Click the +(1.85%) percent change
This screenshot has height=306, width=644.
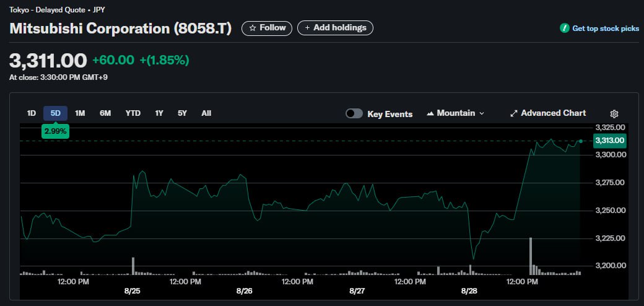point(164,60)
